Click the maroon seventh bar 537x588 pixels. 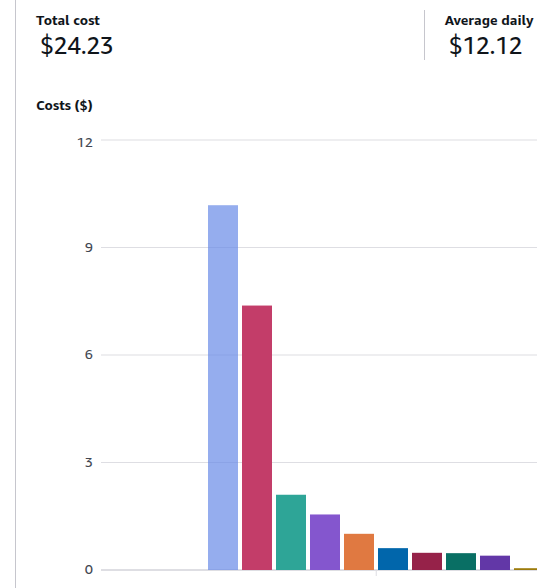(427, 561)
